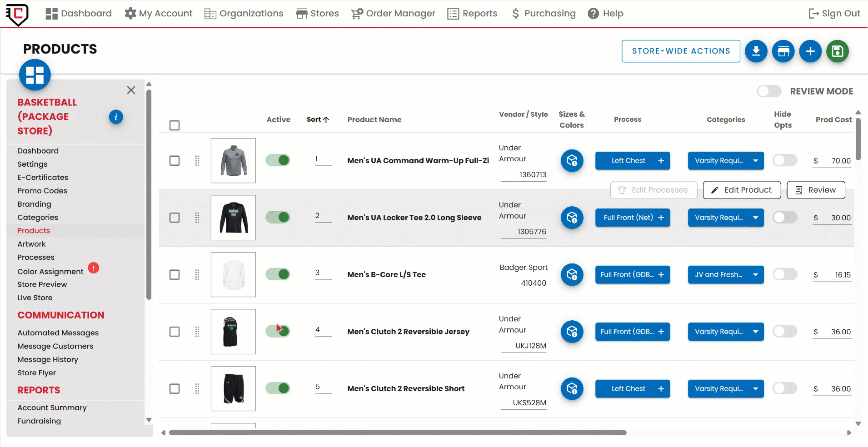
Task: Click drag handle icon for Men's Clutch 2 Reversible Short
Action: (197, 389)
